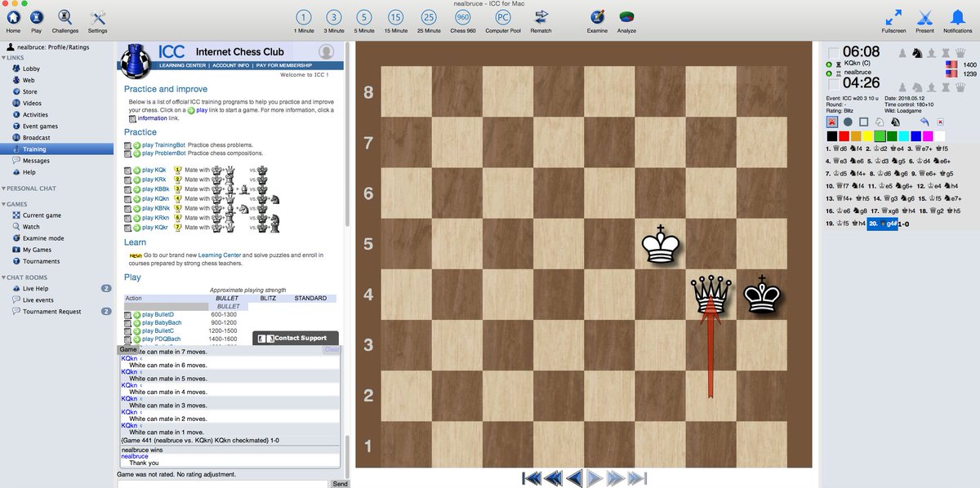Select the square highlight tool

863,122
